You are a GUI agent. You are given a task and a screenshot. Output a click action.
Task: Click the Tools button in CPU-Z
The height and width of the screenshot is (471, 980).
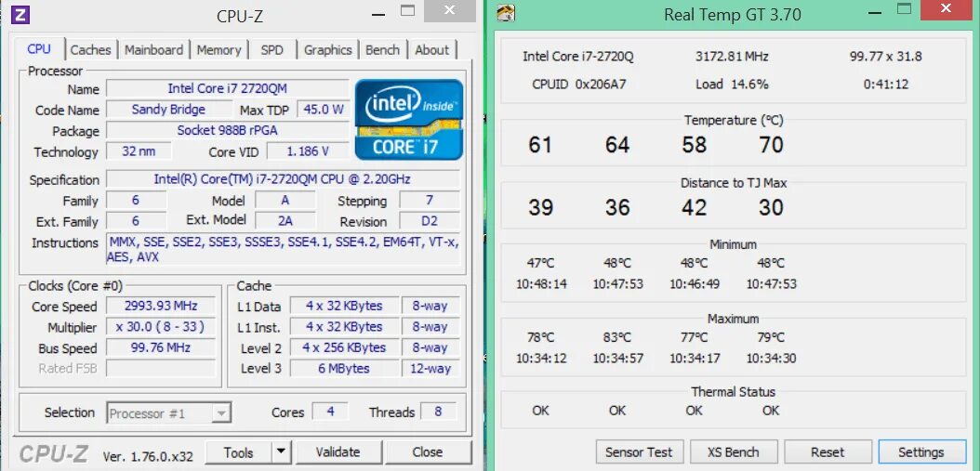pos(239,451)
